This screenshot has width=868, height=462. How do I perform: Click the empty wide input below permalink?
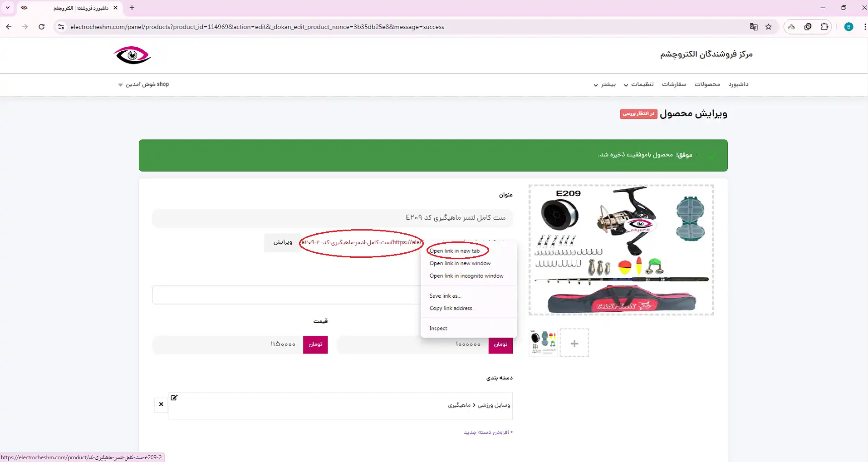(287, 295)
